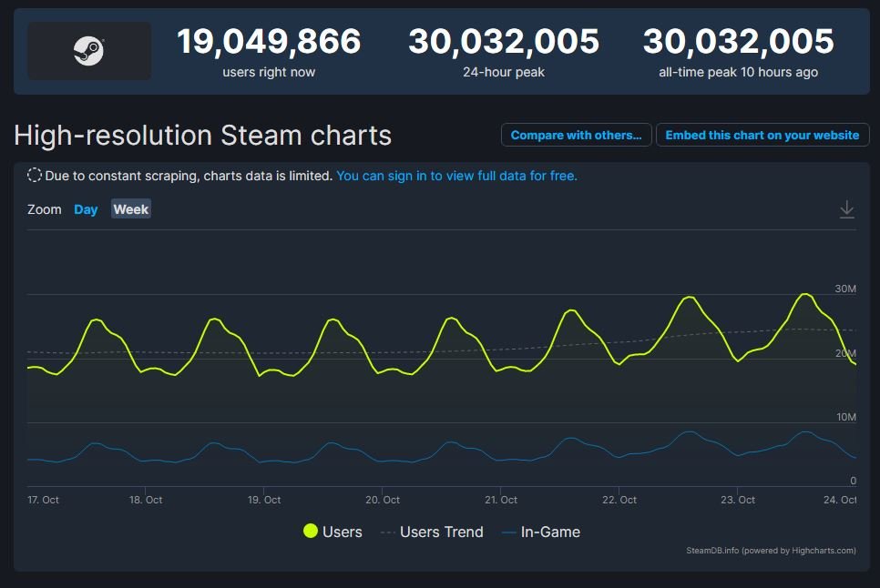Open the chart download menu icon

pos(846,209)
